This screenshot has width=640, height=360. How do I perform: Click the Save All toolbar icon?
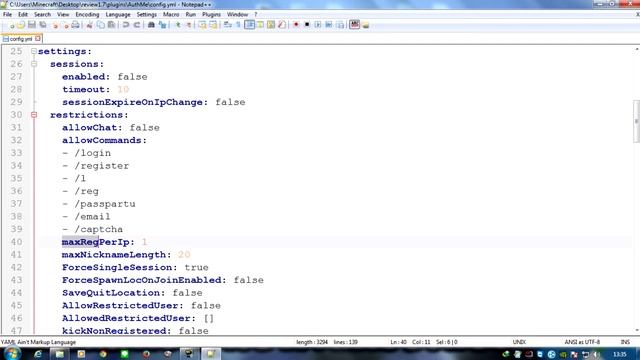(42, 25)
